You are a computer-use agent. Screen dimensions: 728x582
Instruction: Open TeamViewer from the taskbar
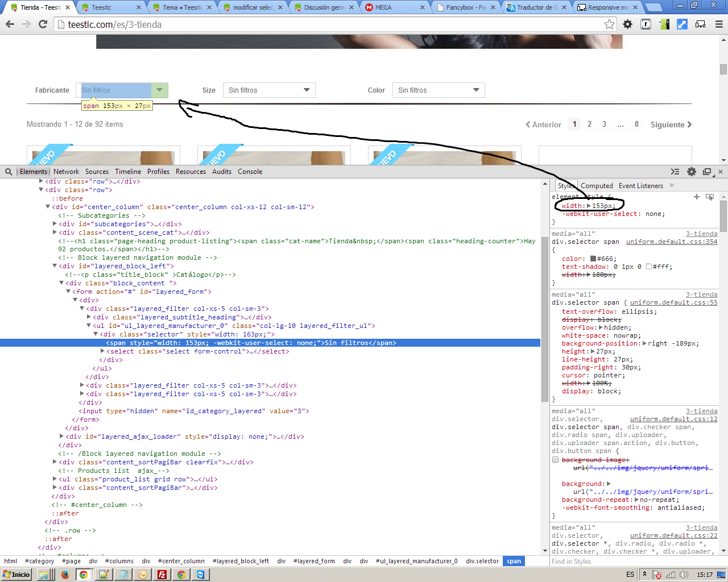(x=201, y=575)
